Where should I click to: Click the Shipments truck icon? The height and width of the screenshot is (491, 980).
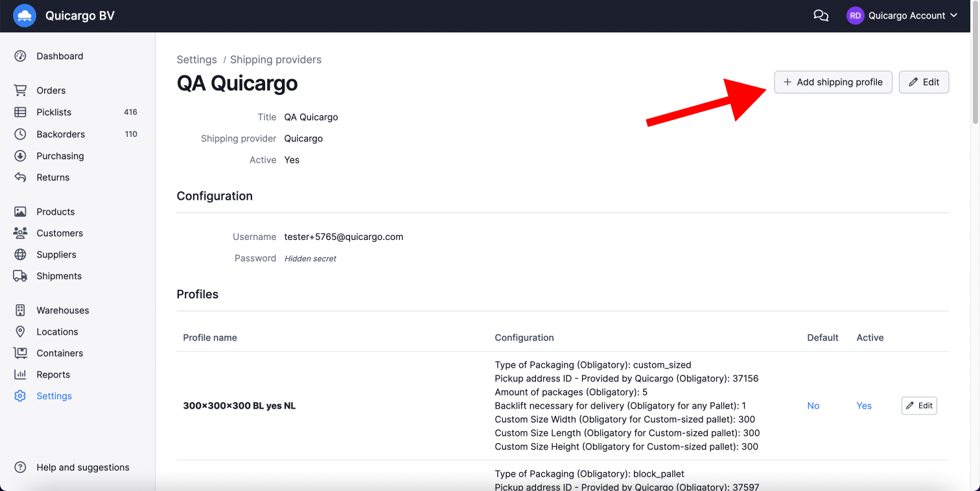(20, 276)
